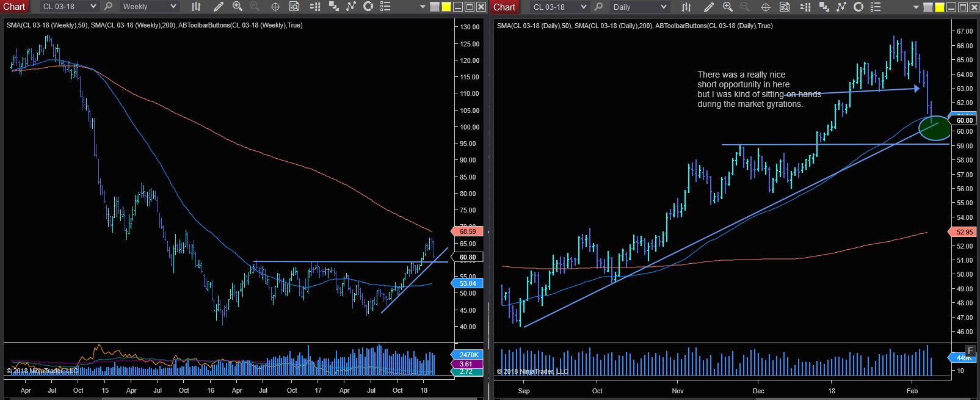The image size is (980, 400).
Task: Select the 68.59 price marker on Weekly chart
Action: coord(467,231)
